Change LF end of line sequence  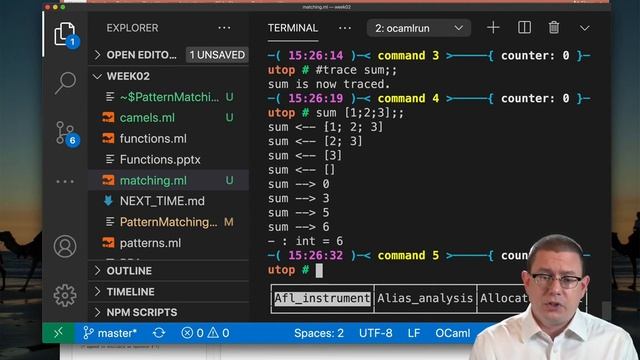tap(413, 333)
